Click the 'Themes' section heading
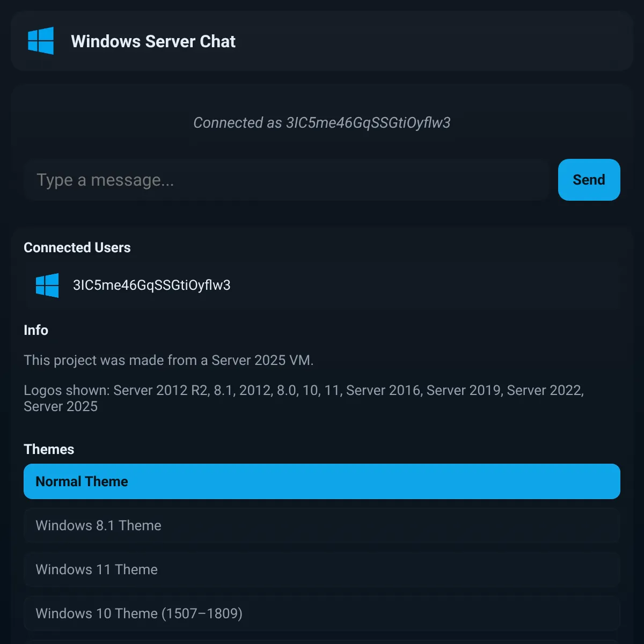Image resolution: width=644 pixels, height=644 pixels. tap(49, 449)
